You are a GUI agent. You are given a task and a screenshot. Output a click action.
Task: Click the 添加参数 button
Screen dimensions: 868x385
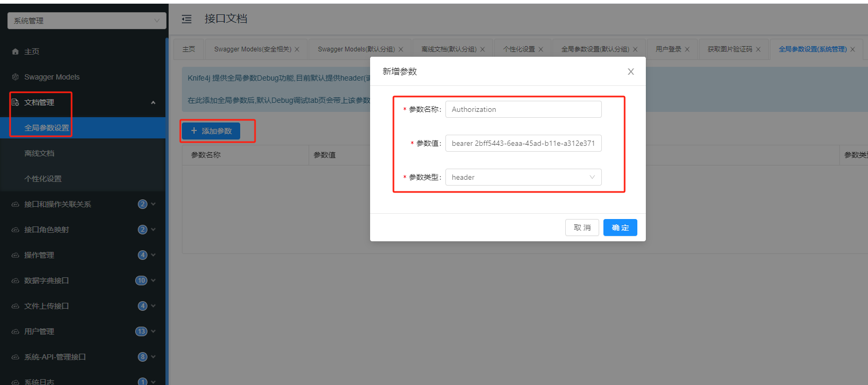[211, 131]
